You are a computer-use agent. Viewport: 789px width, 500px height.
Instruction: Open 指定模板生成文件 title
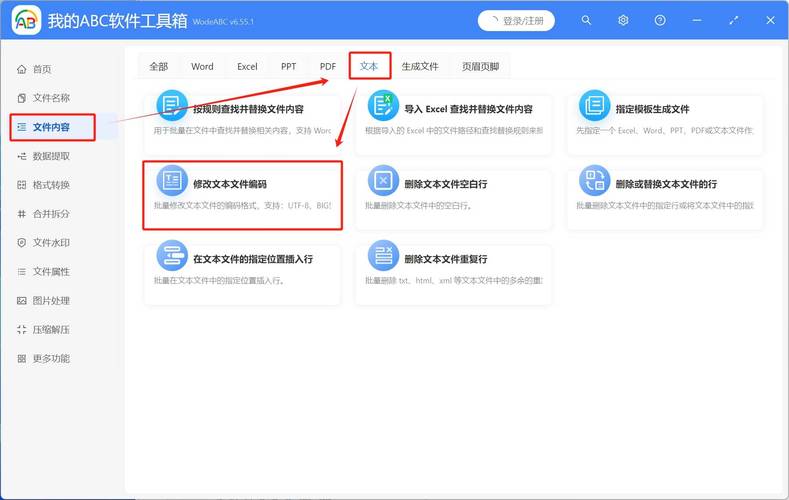[x=653, y=109]
